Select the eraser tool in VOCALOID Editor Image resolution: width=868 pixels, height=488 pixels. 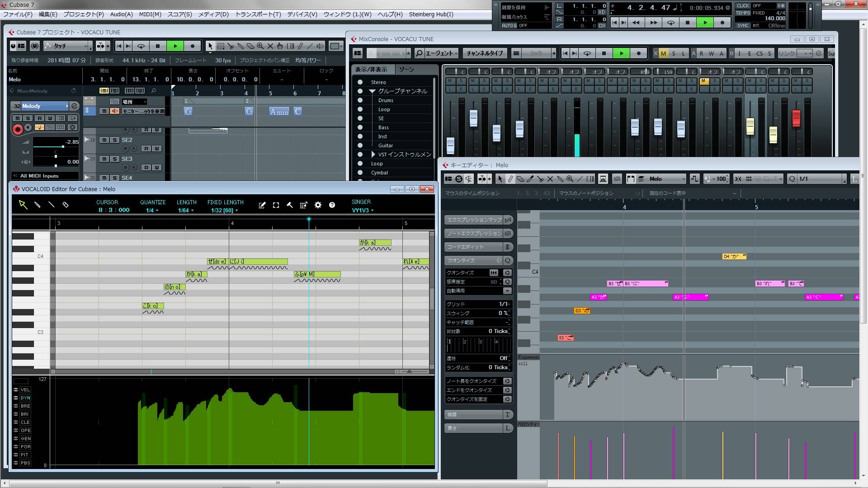coord(66,205)
